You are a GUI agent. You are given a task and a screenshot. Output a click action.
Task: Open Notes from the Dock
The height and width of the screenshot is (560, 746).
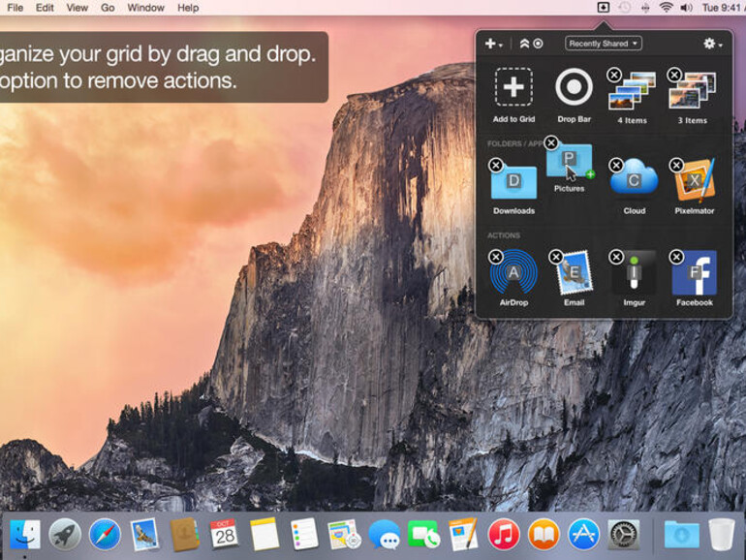tap(264, 534)
